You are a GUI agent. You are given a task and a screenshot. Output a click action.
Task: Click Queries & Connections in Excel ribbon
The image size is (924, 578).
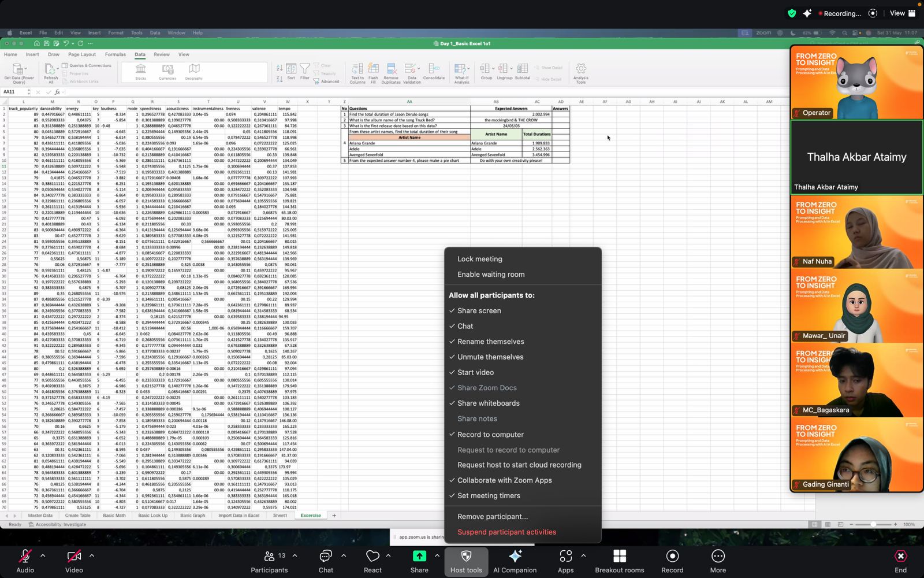point(87,65)
